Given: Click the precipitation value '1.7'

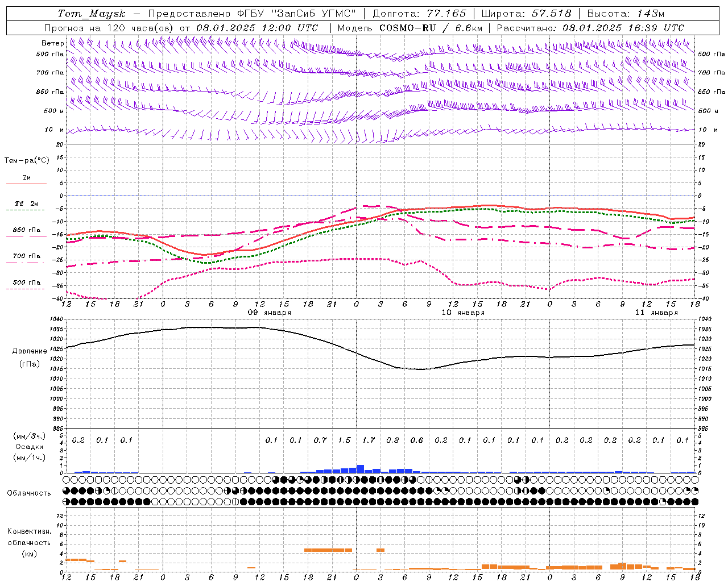Looking at the screenshot, I should coord(369,440).
